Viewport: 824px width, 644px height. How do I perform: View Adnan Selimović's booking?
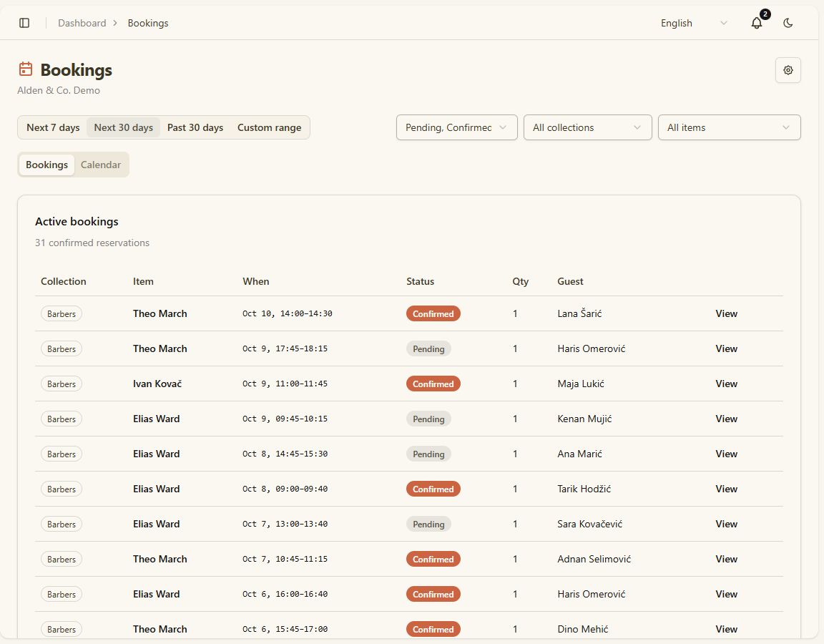click(726, 559)
